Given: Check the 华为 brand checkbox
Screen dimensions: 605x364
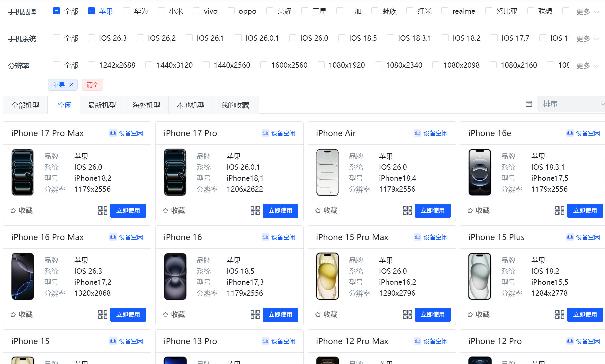Looking at the screenshot, I should click(126, 11).
